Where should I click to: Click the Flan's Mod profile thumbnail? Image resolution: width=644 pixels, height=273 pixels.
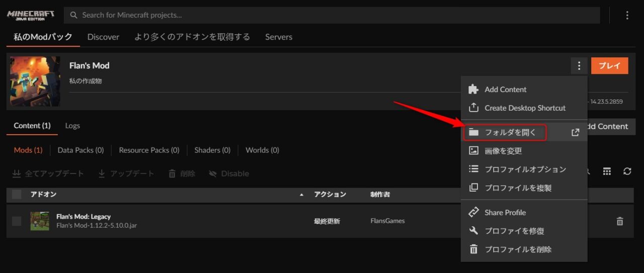tap(35, 81)
